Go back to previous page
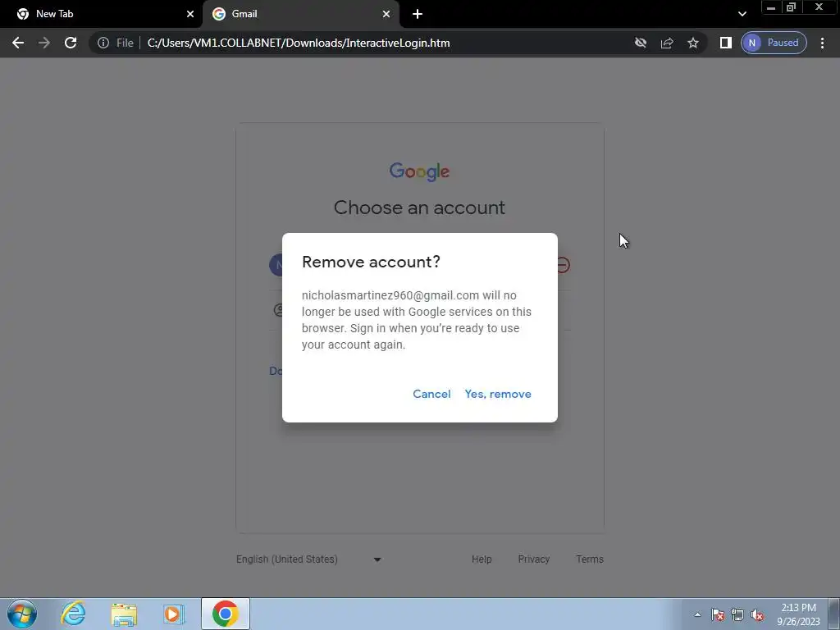840x630 pixels. coord(18,43)
